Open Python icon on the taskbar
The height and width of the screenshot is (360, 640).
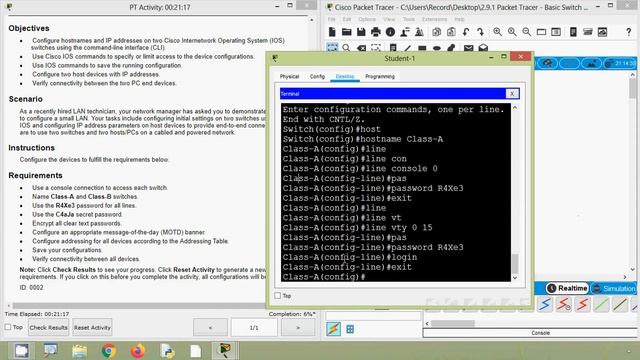click(x=167, y=351)
